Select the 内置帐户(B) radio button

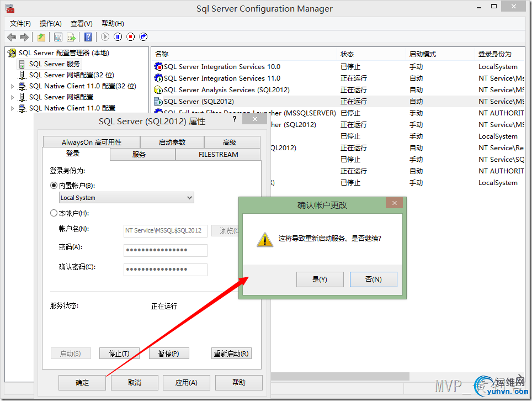(x=54, y=186)
